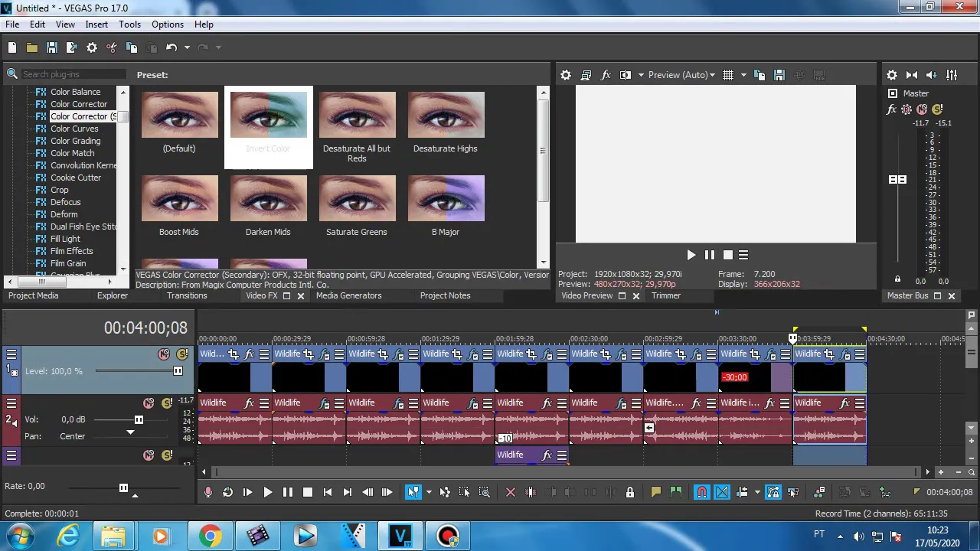Stop playback in the transport bar

click(308, 492)
